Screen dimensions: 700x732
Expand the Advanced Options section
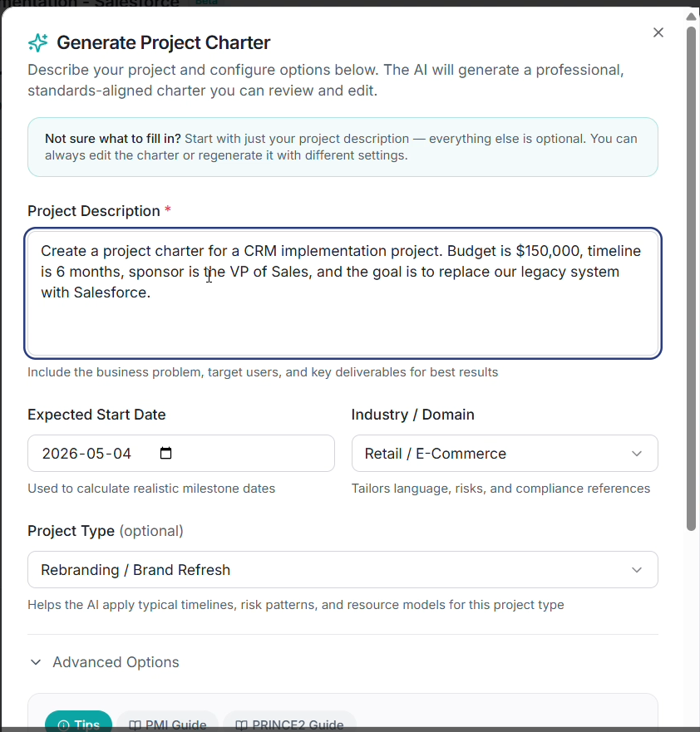(116, 662)
